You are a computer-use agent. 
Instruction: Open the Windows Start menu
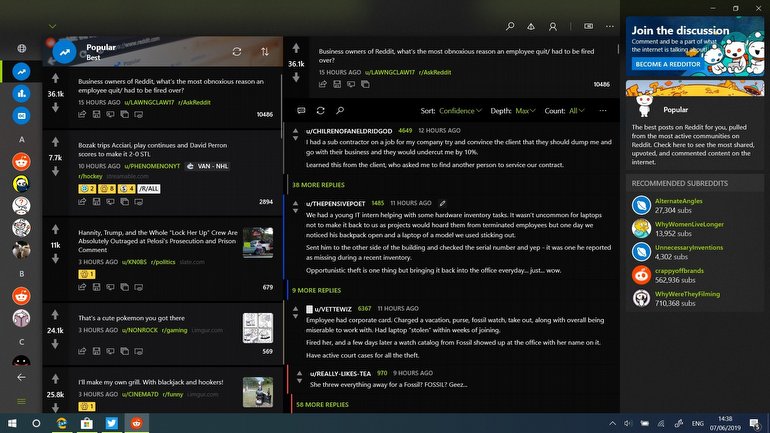[x=12, y=423]
